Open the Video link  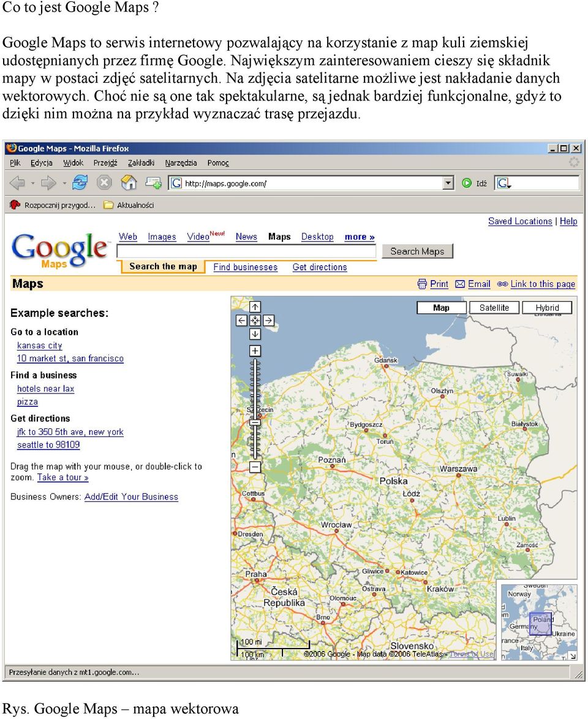198,237
